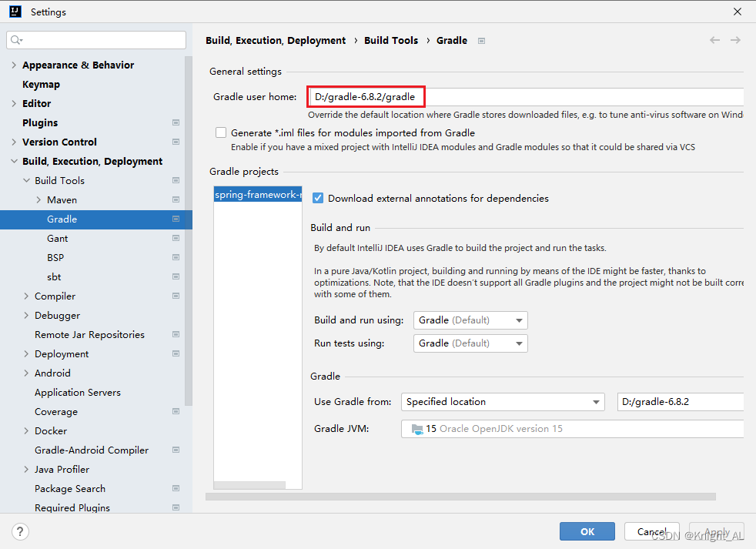Click project icon beside Gradle breadcrumb title
Screen dimensions: 756x549
pyautogui.click(x=481, y=41)
